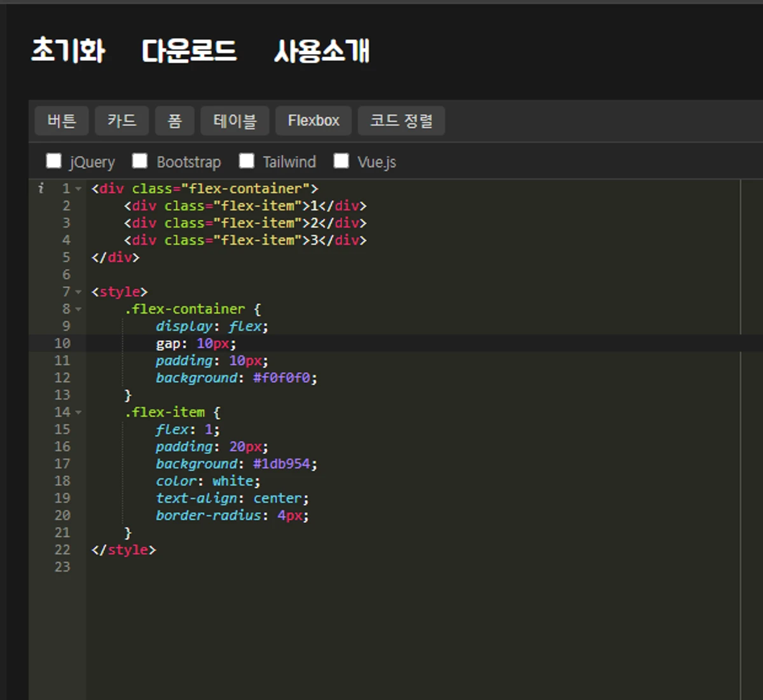
Task: Insert the Flexbox snippet
Action: pos(313,121)
